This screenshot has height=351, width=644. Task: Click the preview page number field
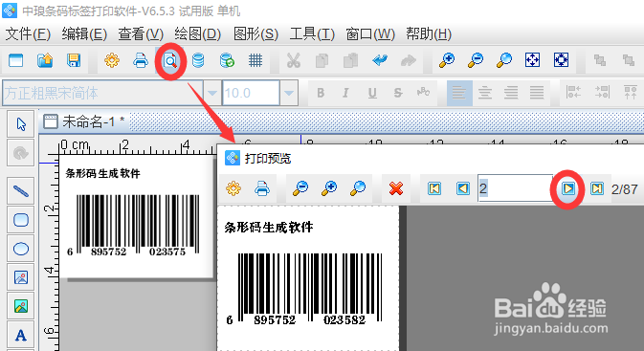coord(515,188)
